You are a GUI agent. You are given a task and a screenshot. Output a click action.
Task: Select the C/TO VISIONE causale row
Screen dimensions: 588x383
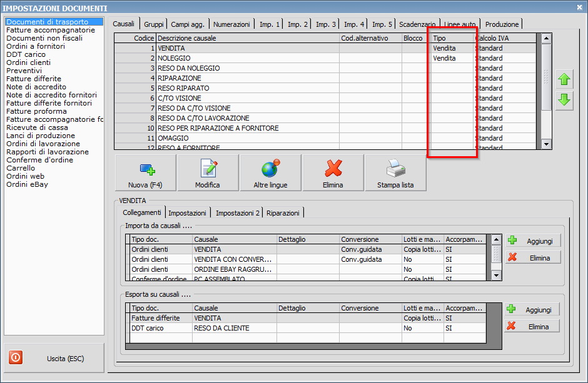pos(325,98)
